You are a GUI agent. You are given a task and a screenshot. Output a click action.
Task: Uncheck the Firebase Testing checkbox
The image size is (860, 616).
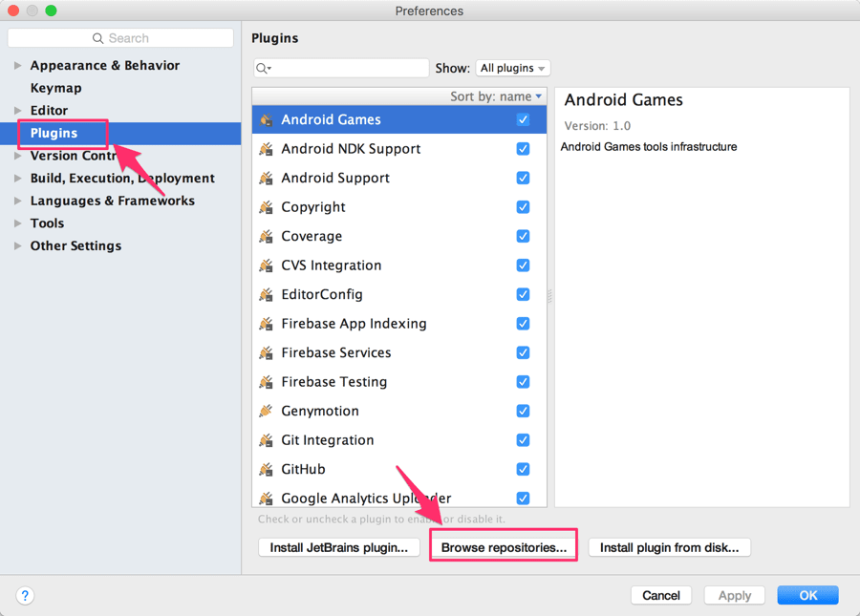[523, 381]
